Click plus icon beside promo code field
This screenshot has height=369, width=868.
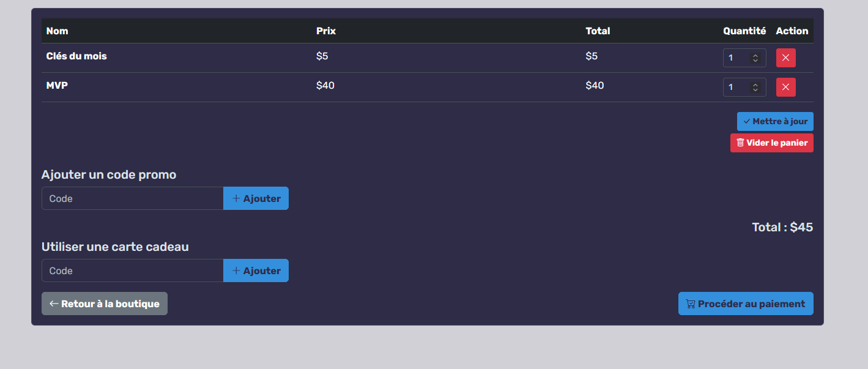pos(236,199)
